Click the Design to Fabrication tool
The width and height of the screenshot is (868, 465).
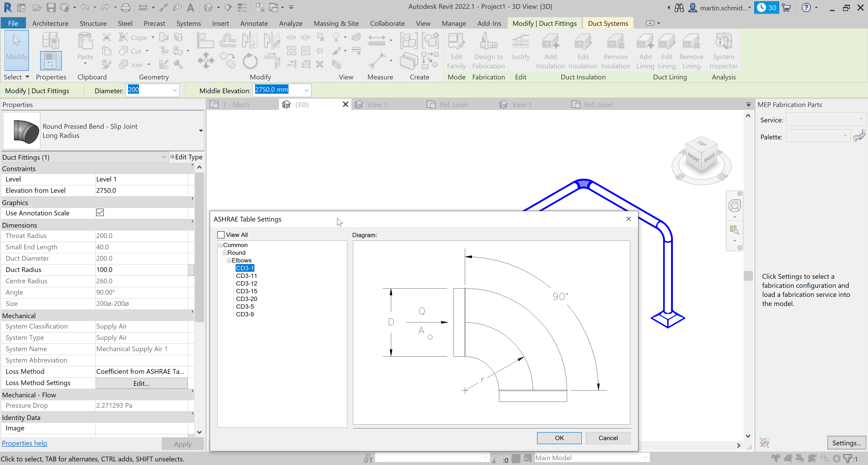point(488,51)
